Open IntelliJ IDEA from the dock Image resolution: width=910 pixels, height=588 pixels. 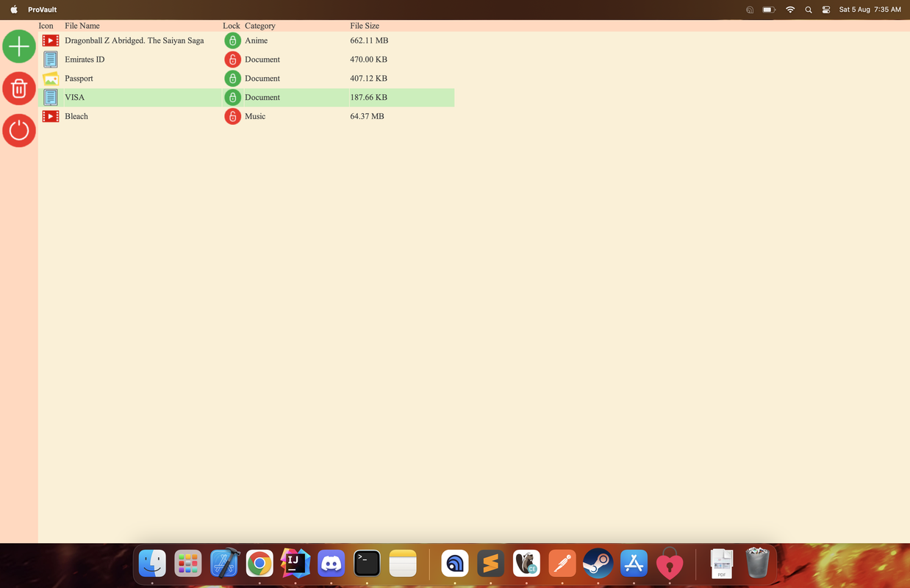(x=295, y=563)
